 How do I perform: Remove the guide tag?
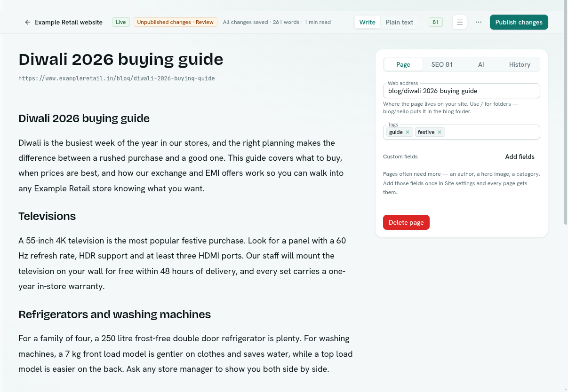408,132
